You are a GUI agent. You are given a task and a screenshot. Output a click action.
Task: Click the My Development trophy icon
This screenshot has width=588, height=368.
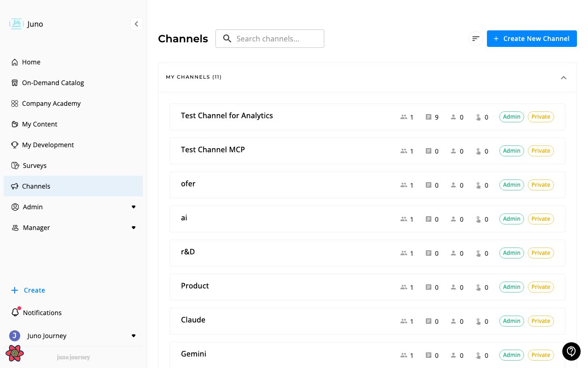15,145
